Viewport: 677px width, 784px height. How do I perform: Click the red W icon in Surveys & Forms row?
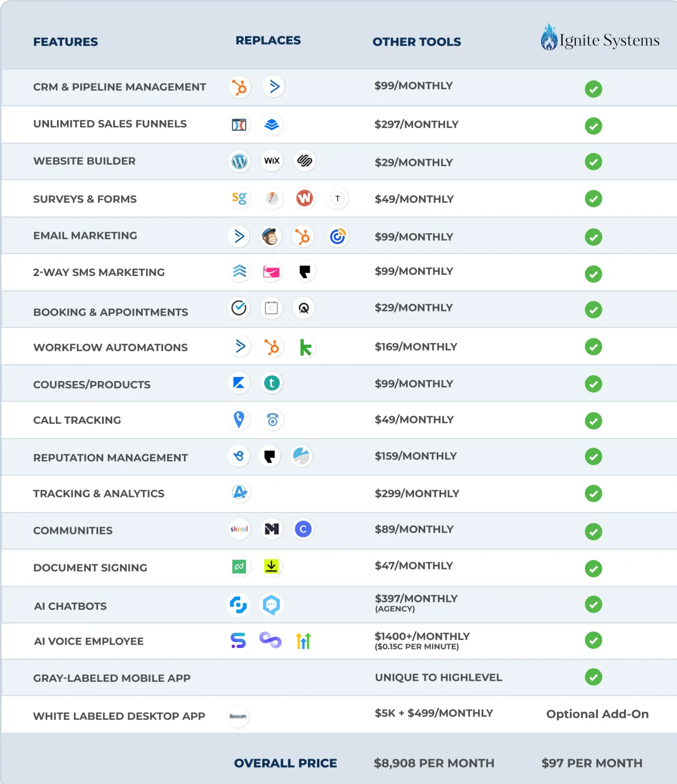click(305, 198)
